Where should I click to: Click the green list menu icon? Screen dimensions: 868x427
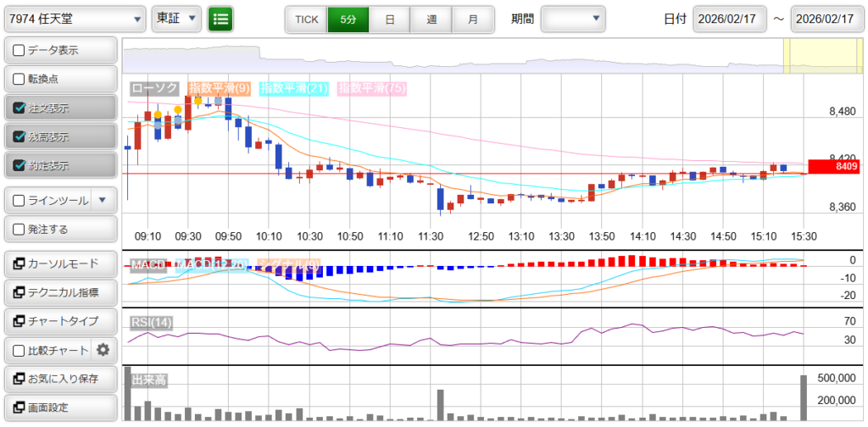pos(220,18)
